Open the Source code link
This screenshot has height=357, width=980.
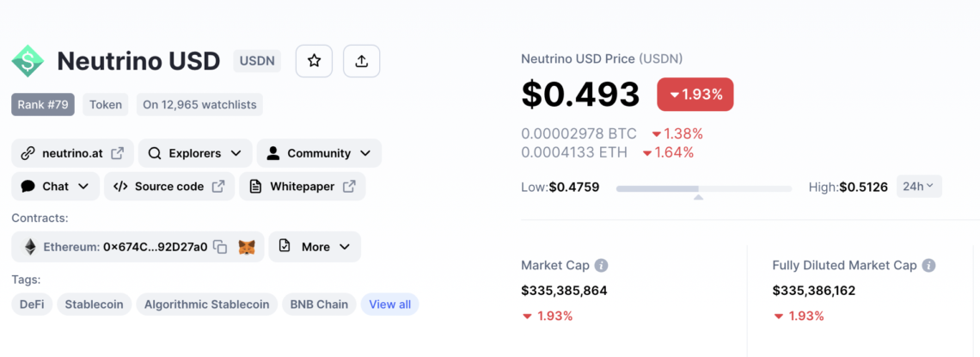pyautogui.click(x=169, y=187)
